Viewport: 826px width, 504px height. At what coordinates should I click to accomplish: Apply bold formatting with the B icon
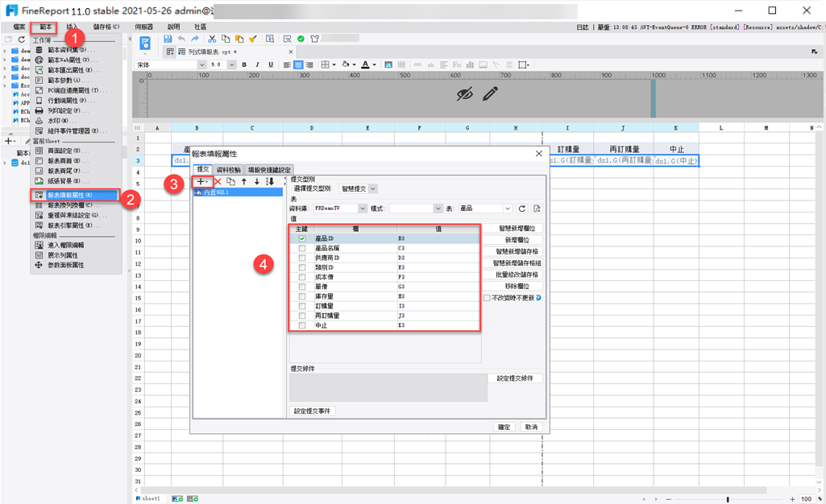pyautogui.click(x=244, y=64)
